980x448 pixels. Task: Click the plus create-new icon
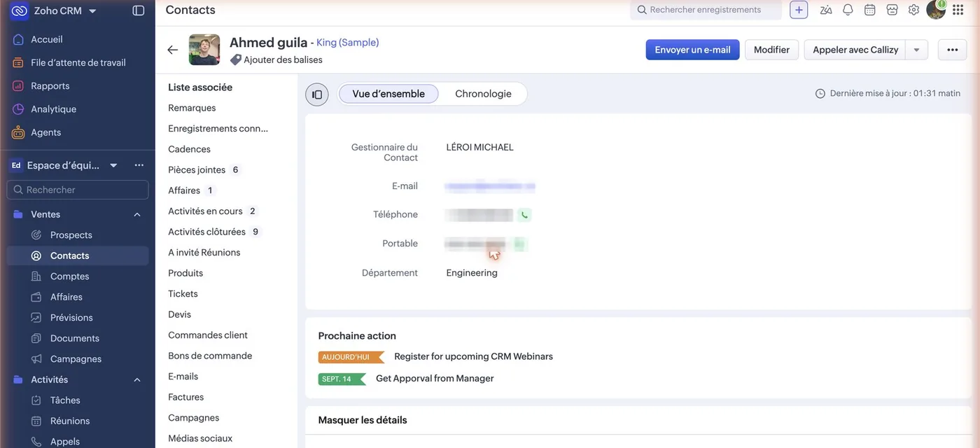[799, 10]
